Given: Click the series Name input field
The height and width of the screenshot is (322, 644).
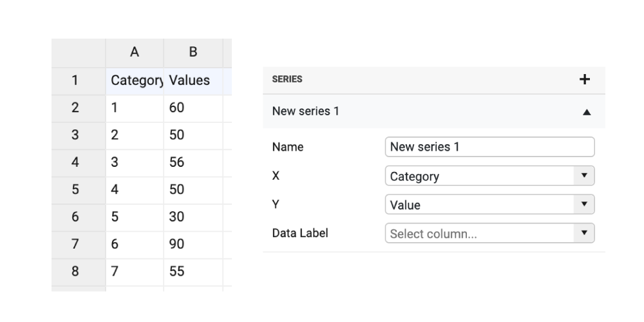Looking at the screenshot, I should tap(489, 147).
